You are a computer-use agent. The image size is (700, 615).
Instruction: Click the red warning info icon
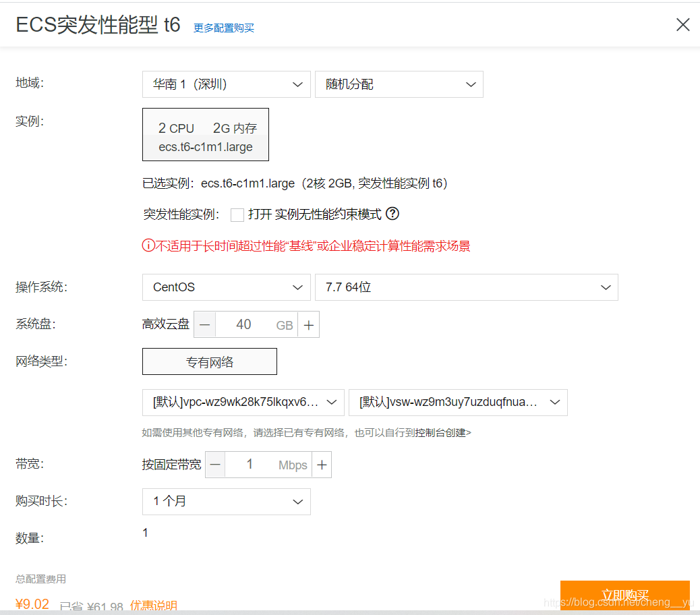[148, 245]
